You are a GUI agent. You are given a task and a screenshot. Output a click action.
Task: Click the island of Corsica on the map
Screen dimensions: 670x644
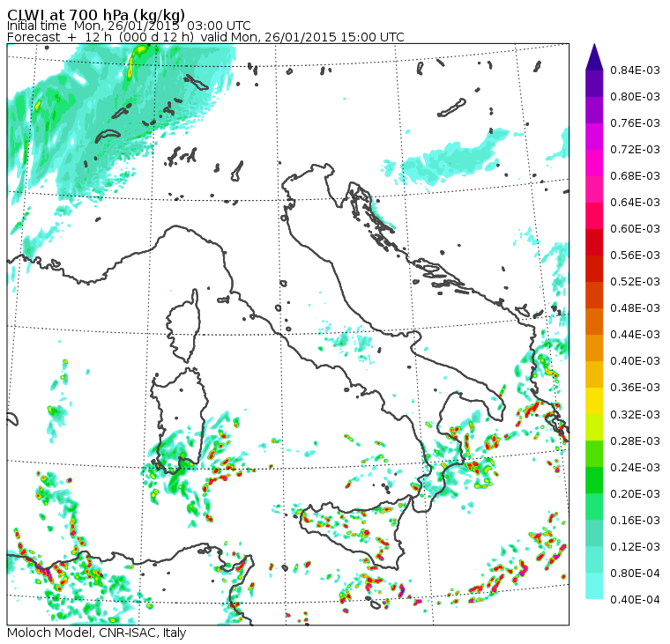click(x=184, y=327)
